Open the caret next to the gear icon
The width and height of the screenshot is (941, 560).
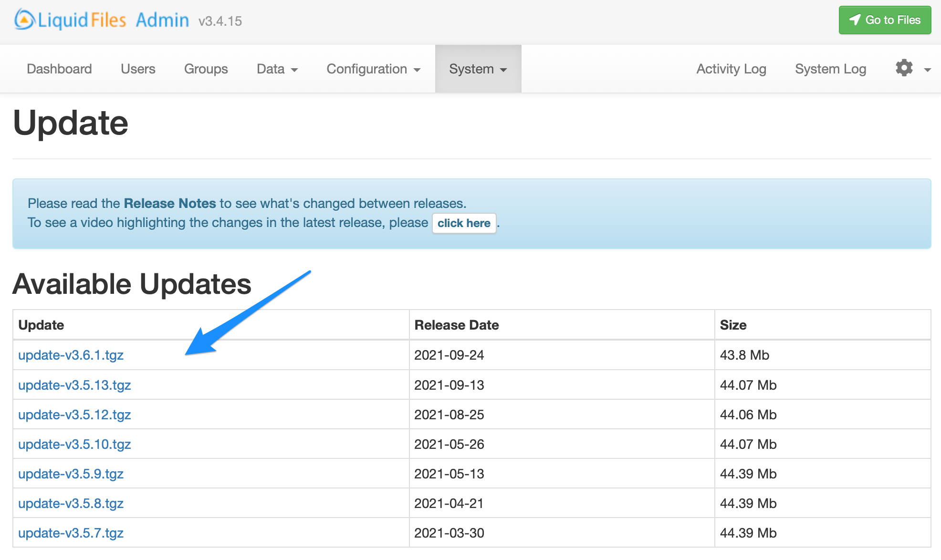tap(926, 70)
